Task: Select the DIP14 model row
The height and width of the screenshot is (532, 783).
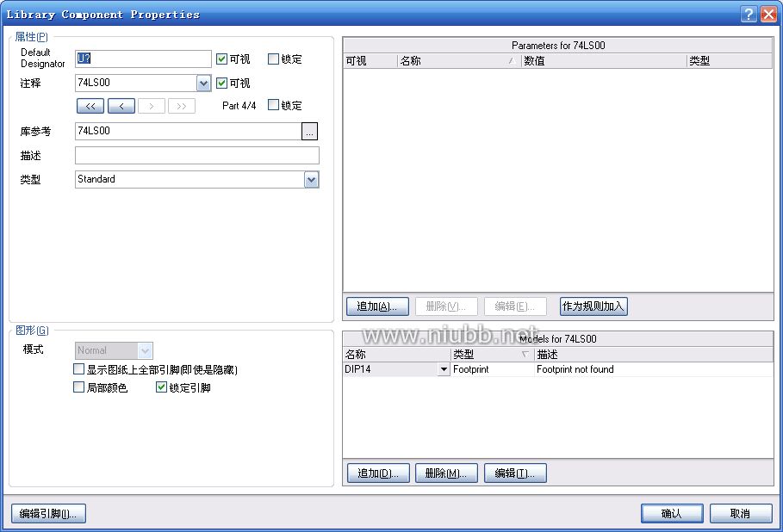Action: click(x=558, y=369)
